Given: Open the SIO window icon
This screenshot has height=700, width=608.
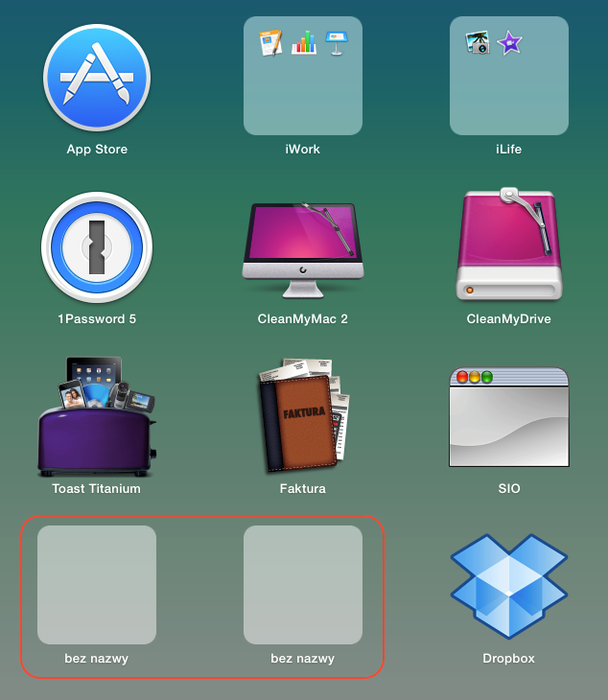Looking at the screenshot, I should [x=509, y=417].
